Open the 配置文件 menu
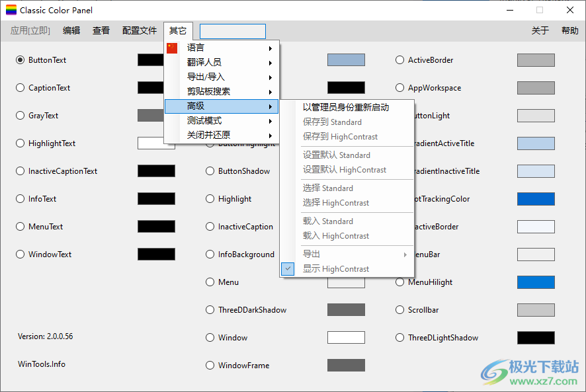The height and width of the screenshot is (392, 586). (140, 30)
